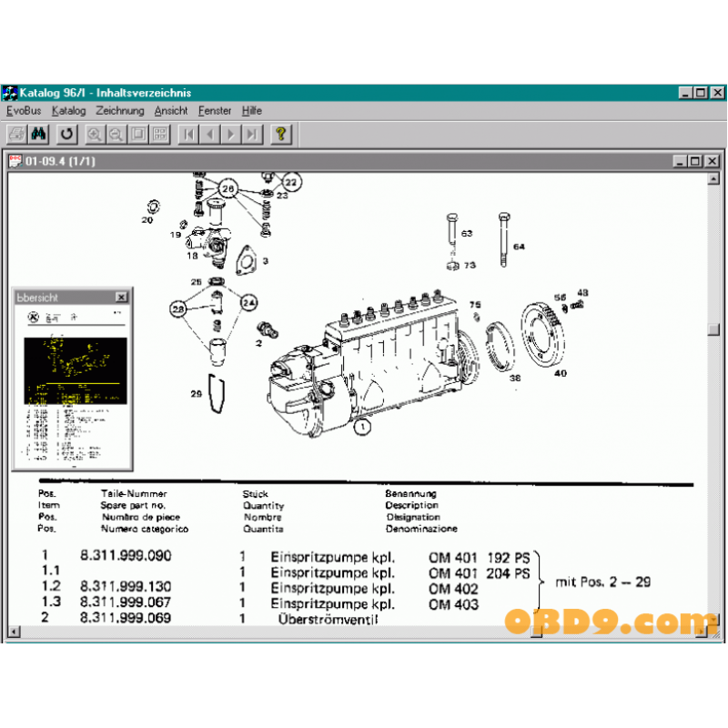Maximize the Katalog 96/I main window

[701, 93]
